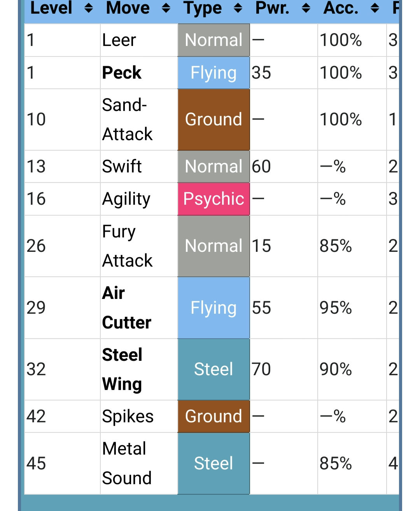This screenshot has height=511, width=420.
Task: Open the Air Cutter move link
Action: tap(126, 308)
